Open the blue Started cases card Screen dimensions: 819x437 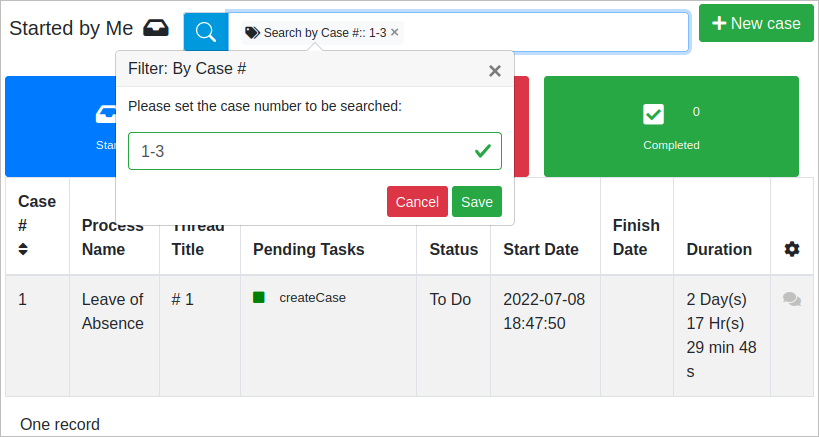[x=60, y=127]
